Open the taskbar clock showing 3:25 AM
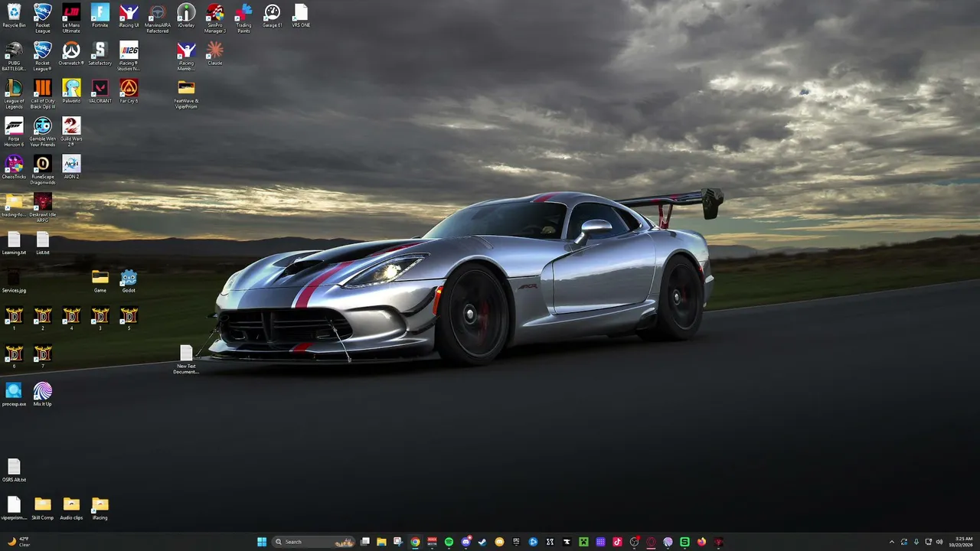980x551 pixels. (960, 542)
